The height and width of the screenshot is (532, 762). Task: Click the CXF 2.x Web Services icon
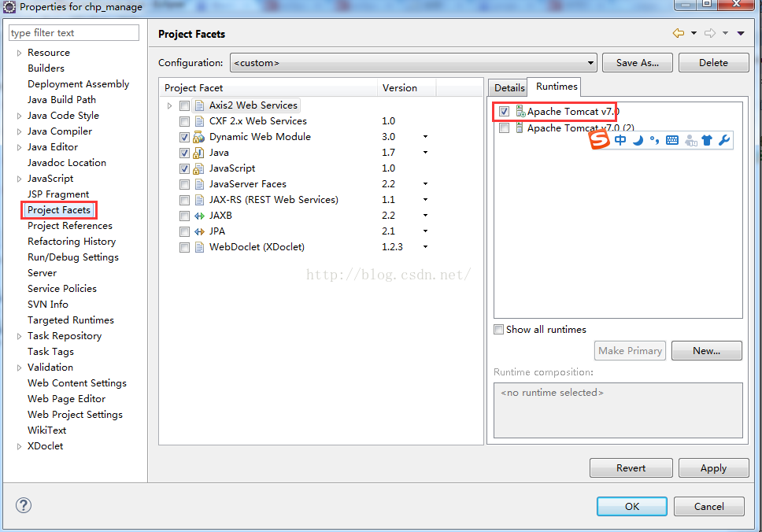(199, 121)
